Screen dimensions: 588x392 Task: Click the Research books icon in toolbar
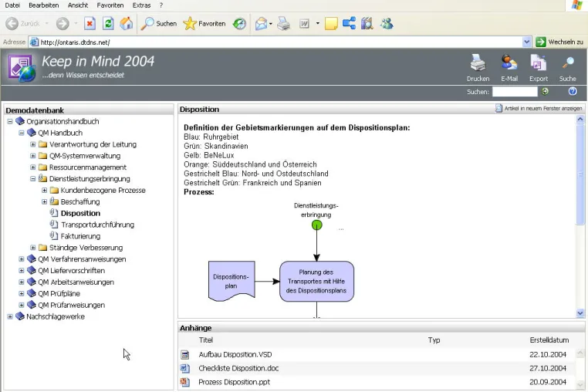pyautogui.click(x=367, y=24)
